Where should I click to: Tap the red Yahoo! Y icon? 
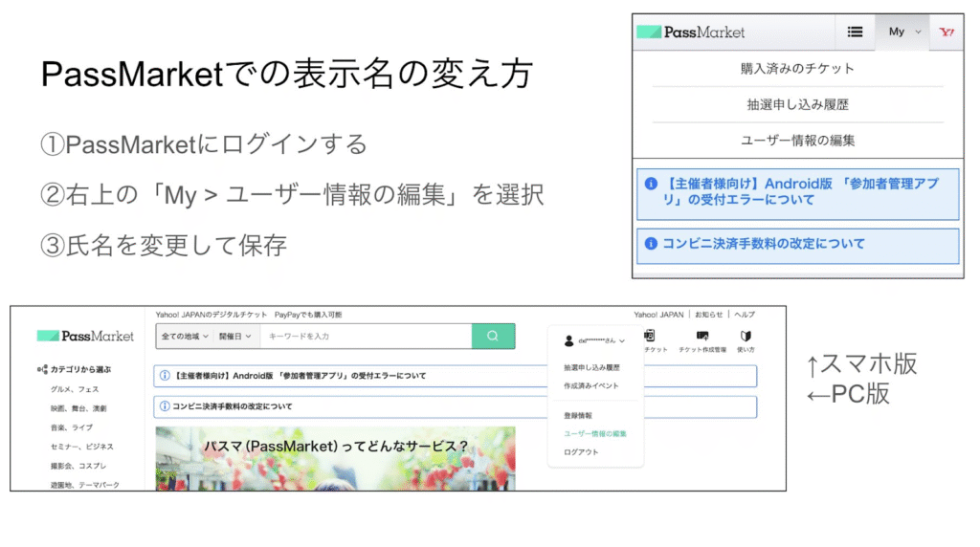pos(947,32)
